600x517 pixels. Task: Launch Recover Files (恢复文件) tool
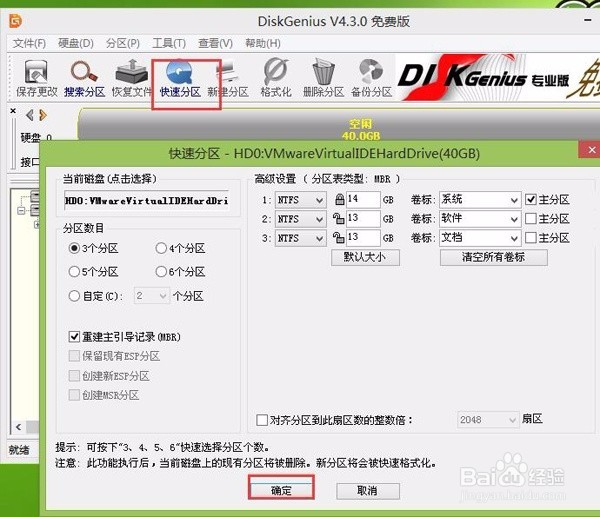pos(132,78)
